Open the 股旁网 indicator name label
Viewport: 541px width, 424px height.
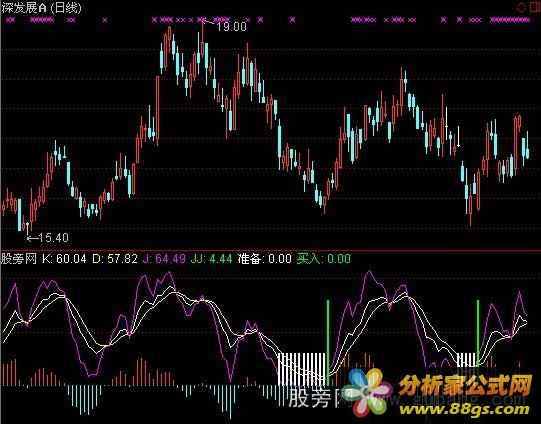pos(19,258)
